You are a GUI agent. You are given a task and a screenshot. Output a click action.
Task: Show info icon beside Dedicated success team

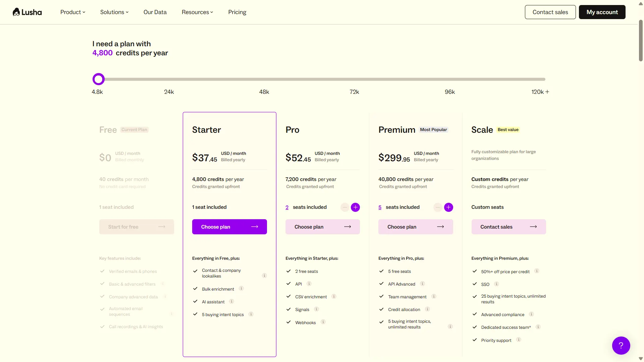coord(538,327)
